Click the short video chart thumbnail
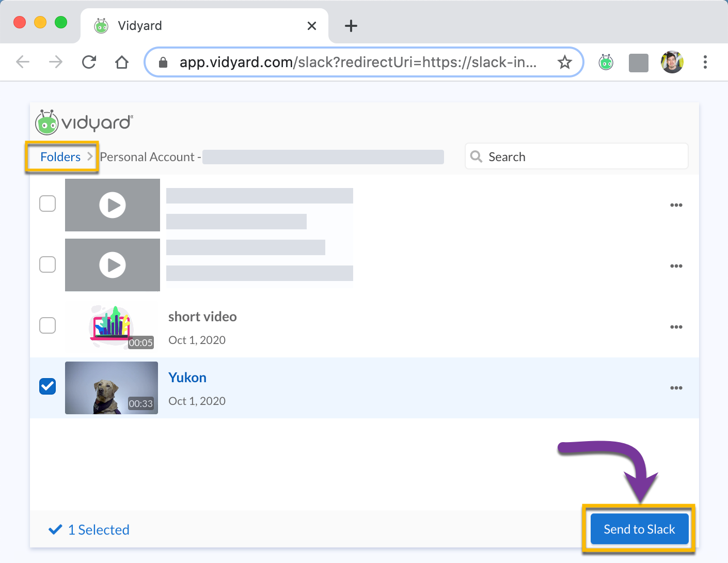The width and height of the screenshot is (728, 563). tap(112, 327)
